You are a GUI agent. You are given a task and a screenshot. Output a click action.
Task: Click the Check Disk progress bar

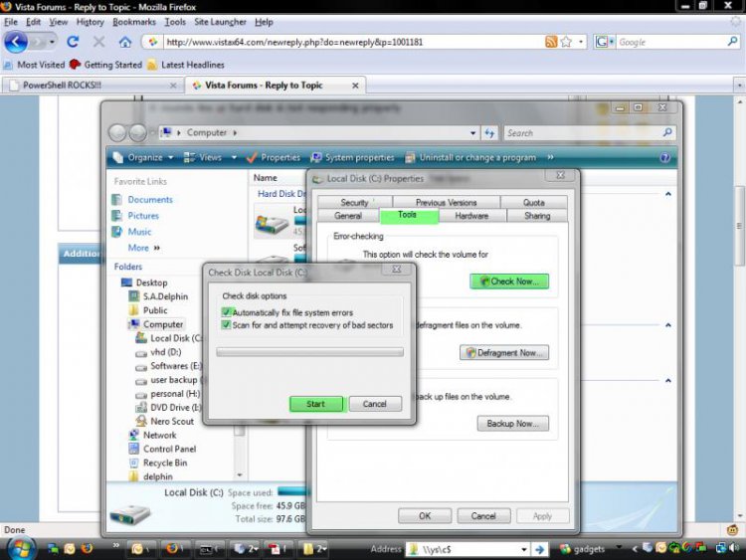[309, 352]
